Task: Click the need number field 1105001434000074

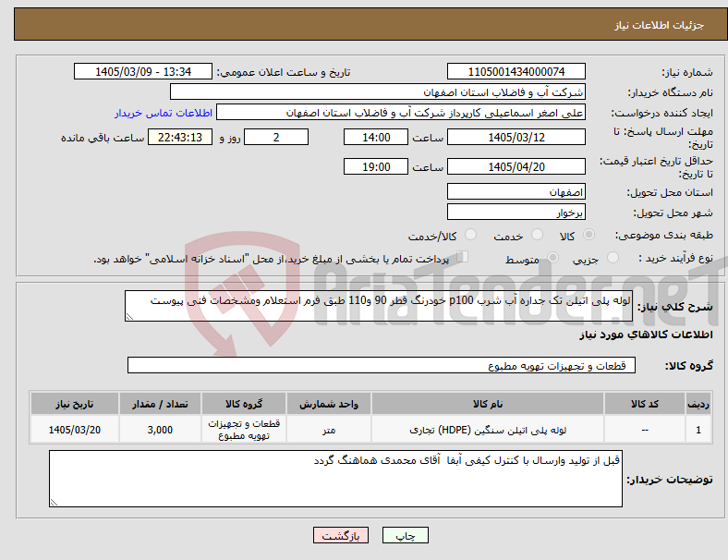Action: (516, 72)
